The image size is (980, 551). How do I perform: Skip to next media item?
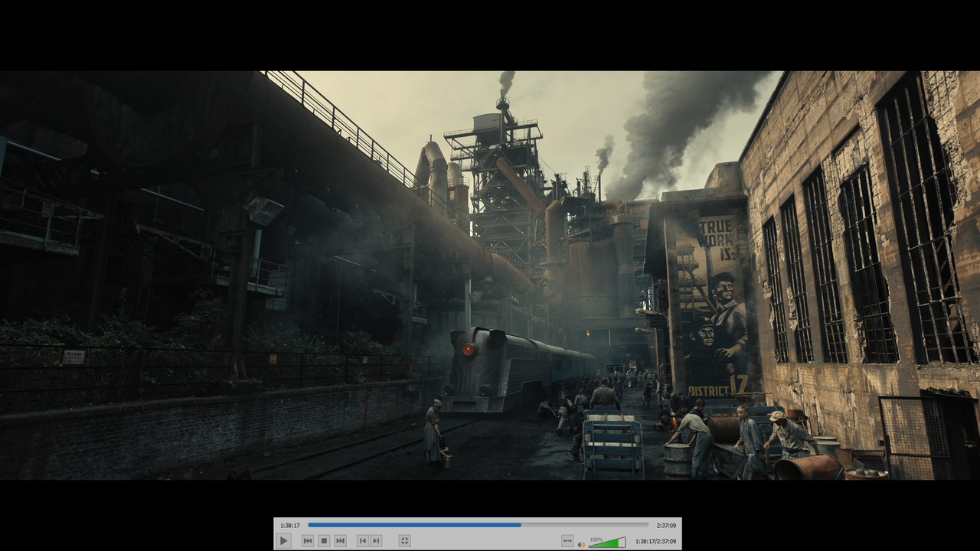click(340, 541)
